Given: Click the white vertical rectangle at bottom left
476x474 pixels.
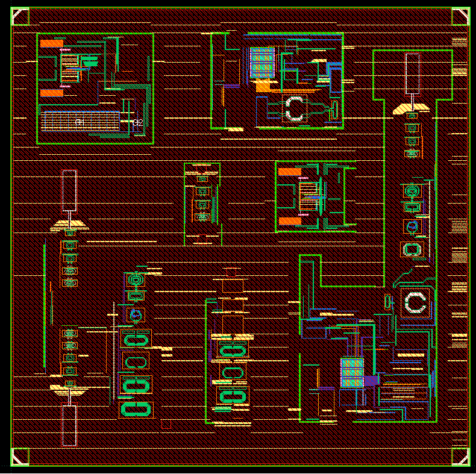Looking at the screenshot, I should pos(69,425).
